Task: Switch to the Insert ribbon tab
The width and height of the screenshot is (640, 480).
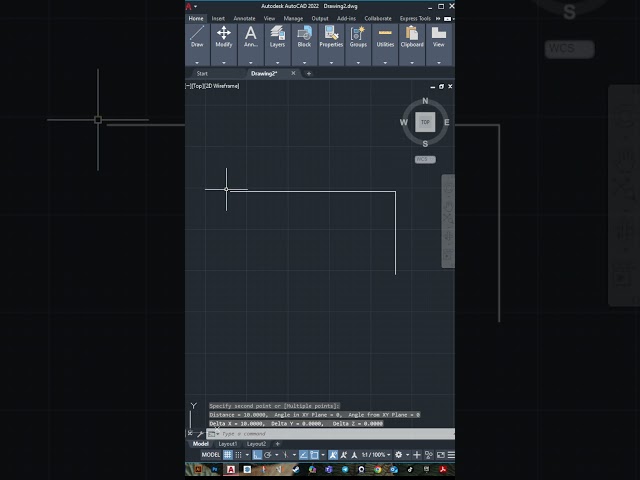Action: [x=218, y=18]
